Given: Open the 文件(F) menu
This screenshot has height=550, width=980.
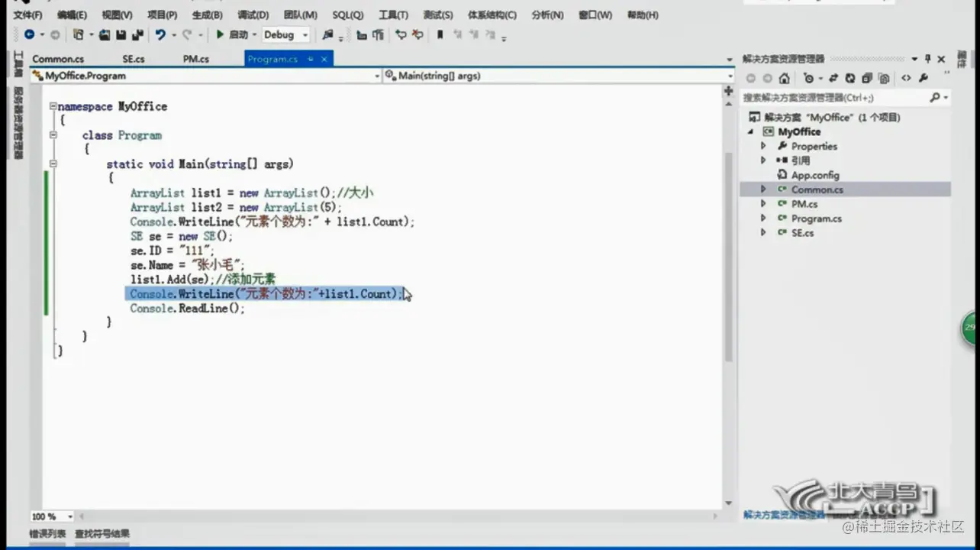Looking at the screenshot, I should click(x=27, y=15).
